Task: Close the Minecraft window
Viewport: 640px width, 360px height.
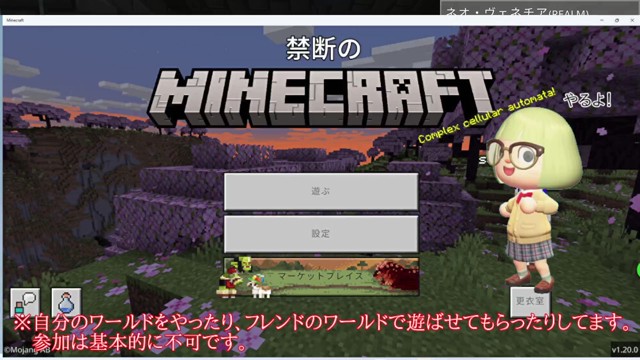Action: coord(632,20)
